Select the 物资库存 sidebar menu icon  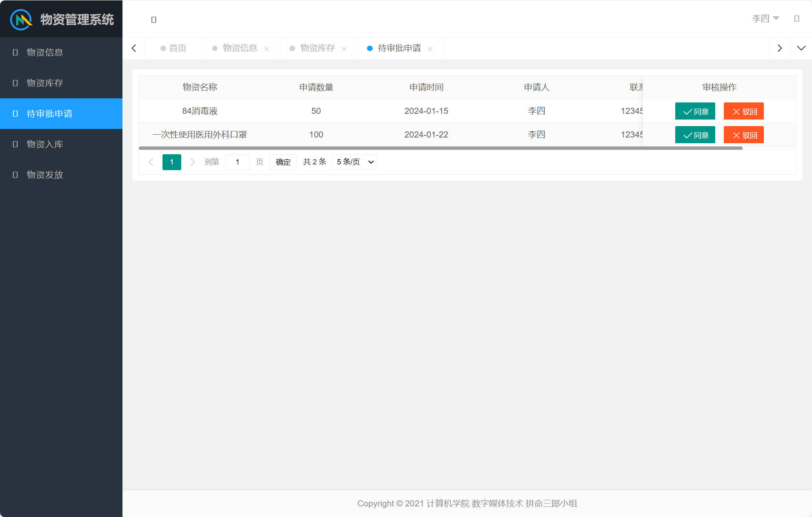(x=15, y=83)
